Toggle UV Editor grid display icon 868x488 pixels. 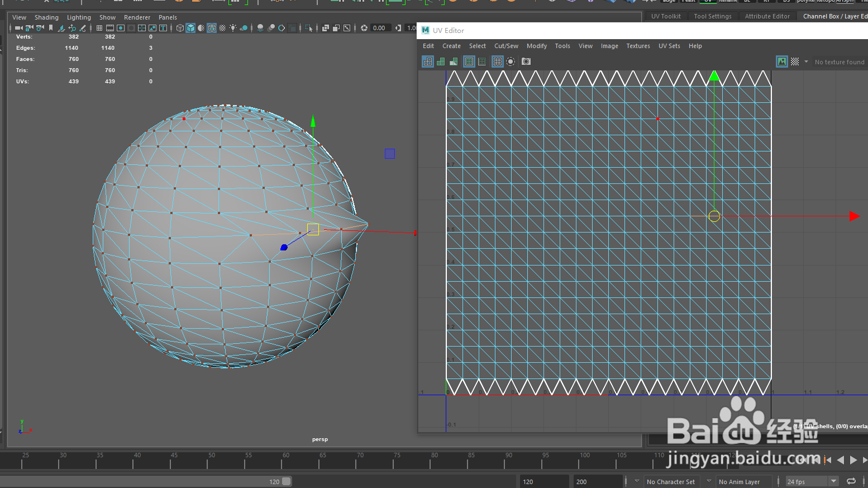[x=498, y=61]
